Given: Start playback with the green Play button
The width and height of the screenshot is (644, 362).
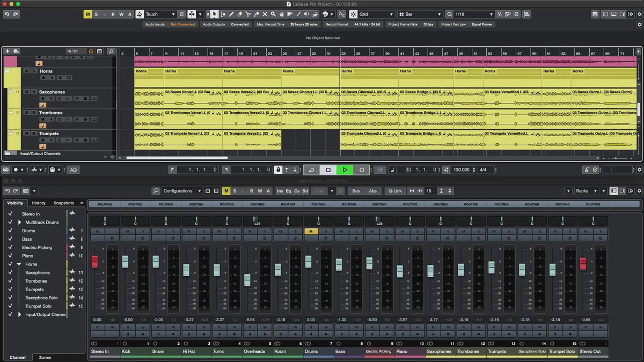Looking at the screenshot, I should (345, 170).
